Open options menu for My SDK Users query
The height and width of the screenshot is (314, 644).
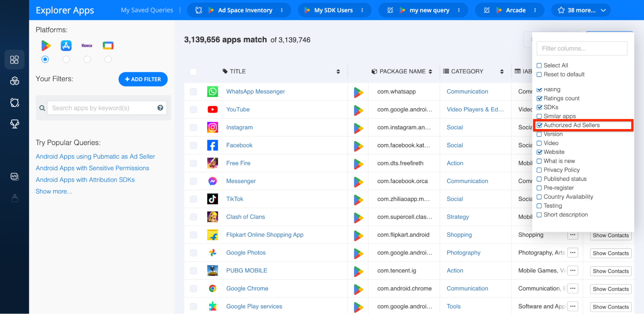tap(362, 10)
